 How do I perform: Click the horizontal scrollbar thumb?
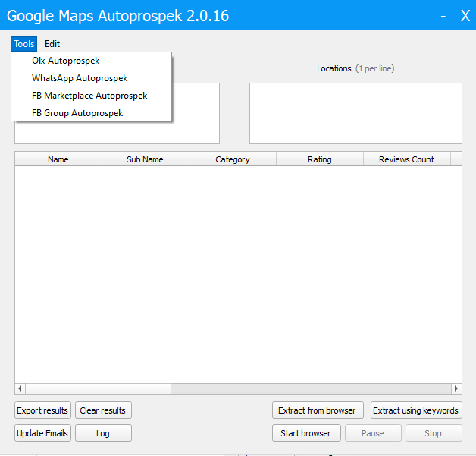tap(99, 388)
